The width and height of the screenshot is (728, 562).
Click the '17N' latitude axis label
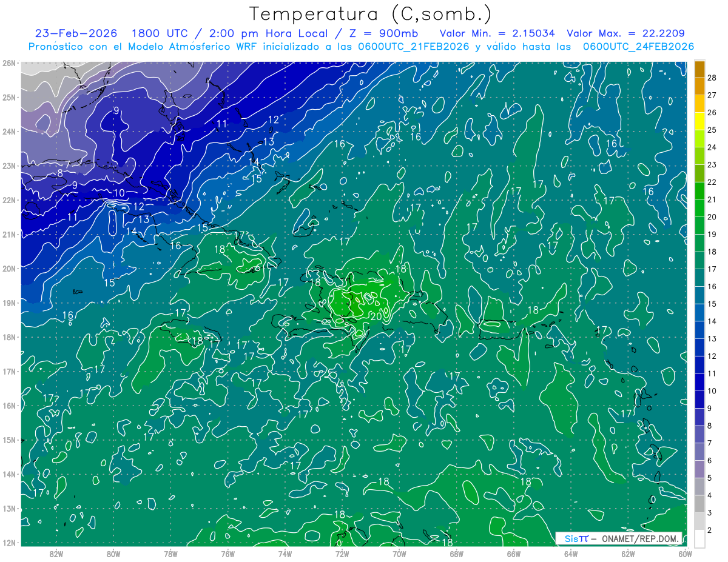(x=8, y=371)
